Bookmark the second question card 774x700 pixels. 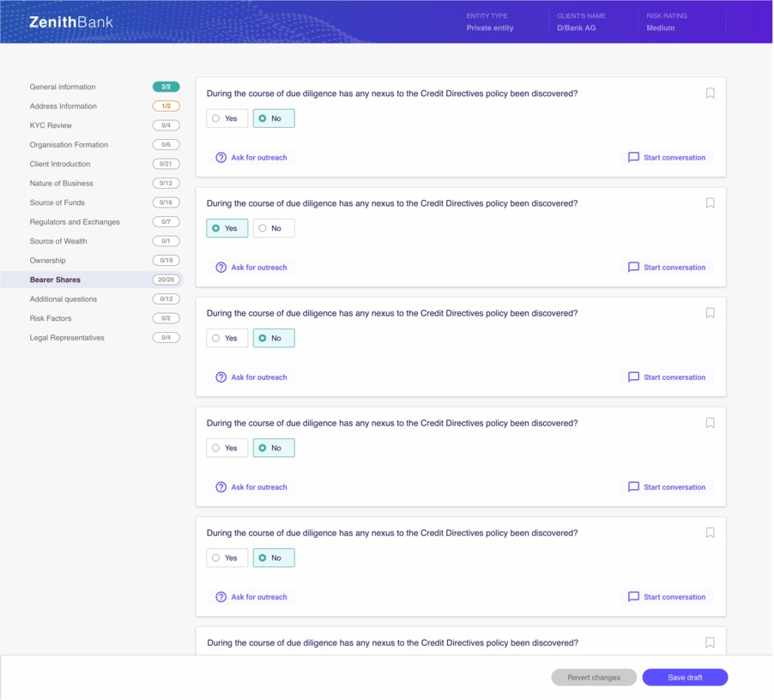pos(710,203)
